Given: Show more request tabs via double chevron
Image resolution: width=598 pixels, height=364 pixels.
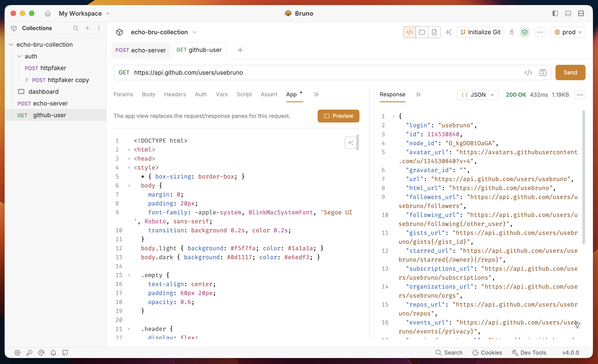Looking at the screenshot, I should [x=316, y=94].
